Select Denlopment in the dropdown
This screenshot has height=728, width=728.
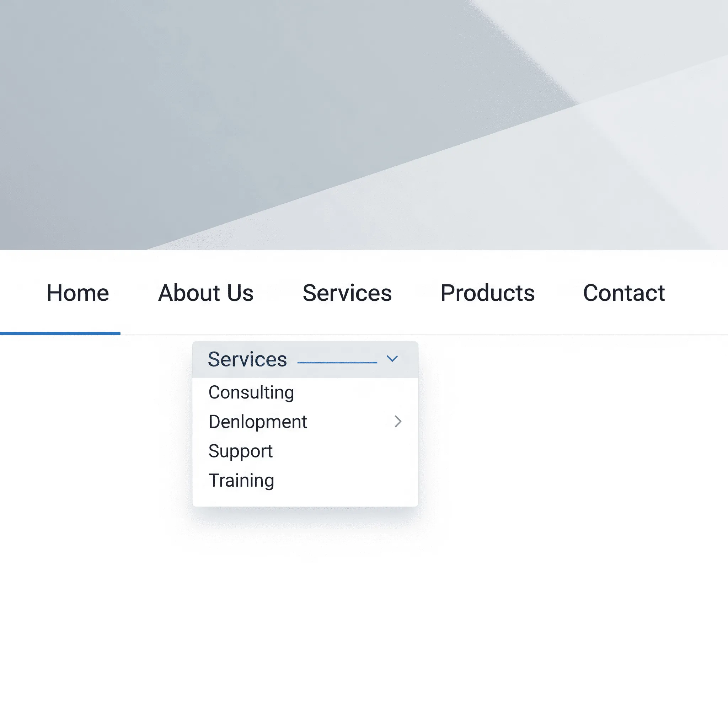click(x=258, y=422)
